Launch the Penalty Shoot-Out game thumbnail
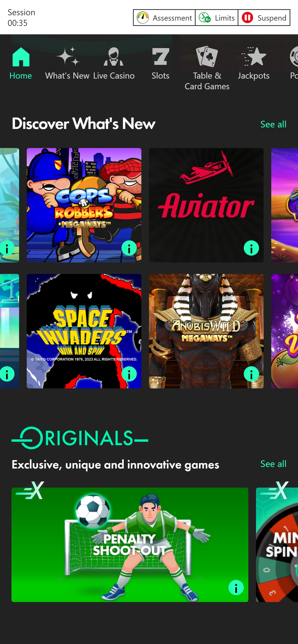Screen dimensions: 298x644 point(130,545)
